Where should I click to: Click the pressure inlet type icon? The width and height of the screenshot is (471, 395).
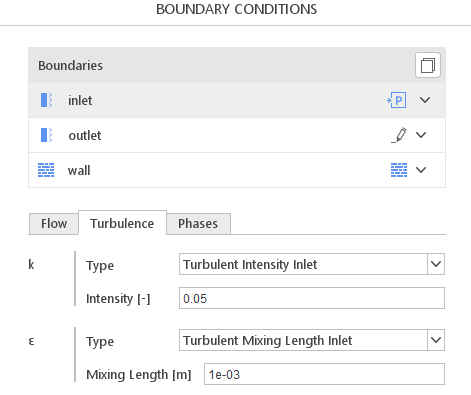(397, 100)
